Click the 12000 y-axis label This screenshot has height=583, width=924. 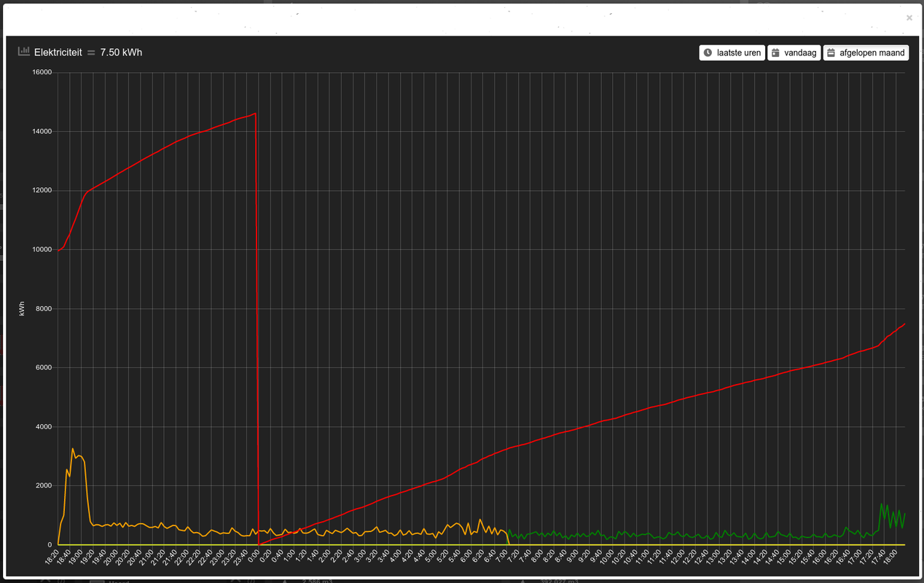(41, 190)
